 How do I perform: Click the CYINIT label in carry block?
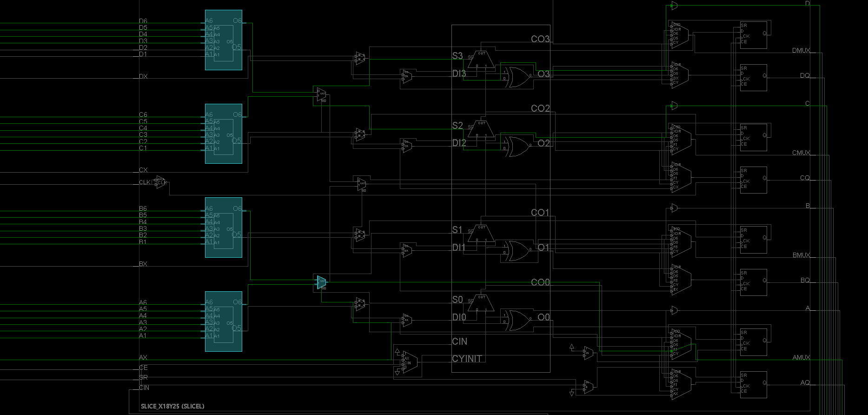pos(467,359)
